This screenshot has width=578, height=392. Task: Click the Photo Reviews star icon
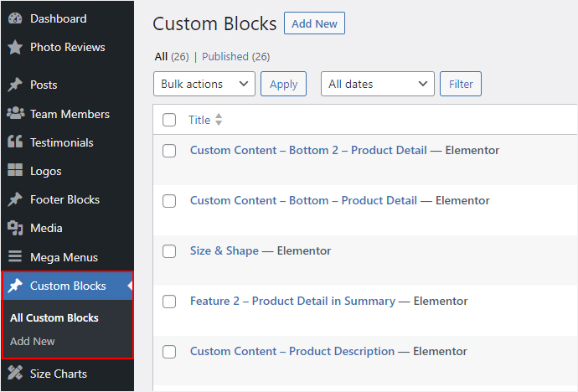pyautogui.click(x=15, y=47)
